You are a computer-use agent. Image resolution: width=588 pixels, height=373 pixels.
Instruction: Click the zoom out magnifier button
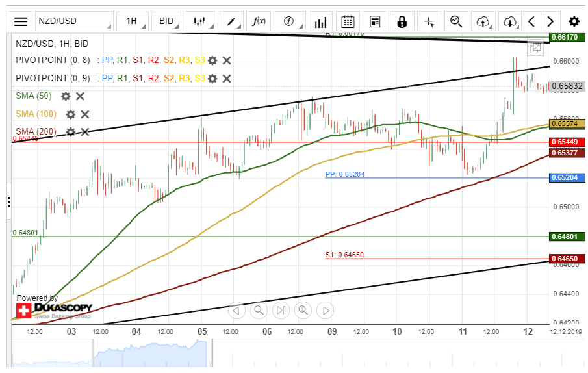[x=259, y=310]
